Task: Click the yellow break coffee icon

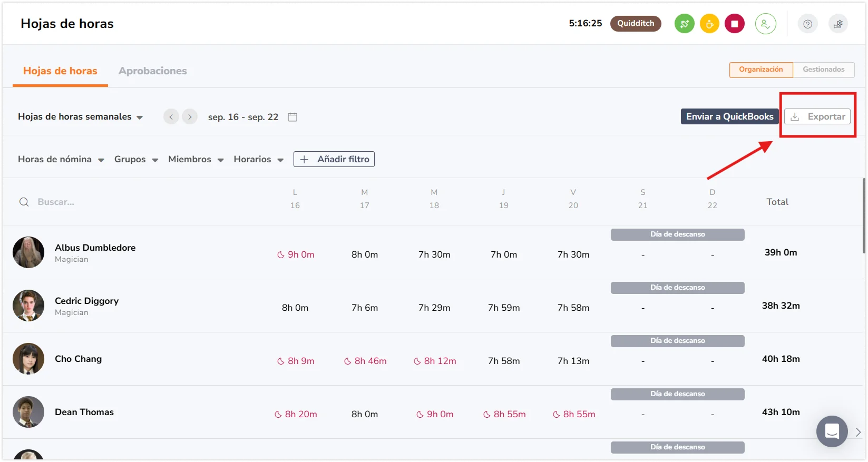Action: click(x=709, y=24)
